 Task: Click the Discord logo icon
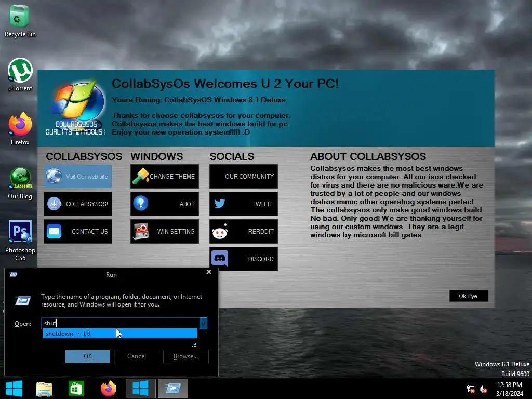click(x=220, y=259)
